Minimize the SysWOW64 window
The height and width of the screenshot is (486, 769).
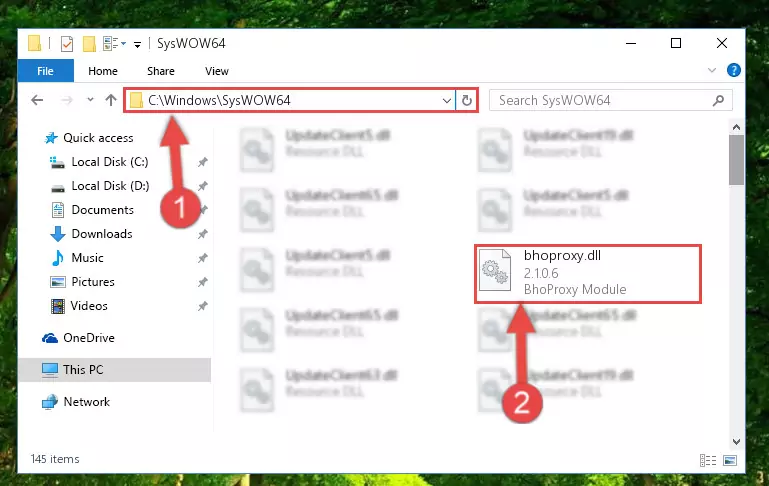[x=631, y=44]
